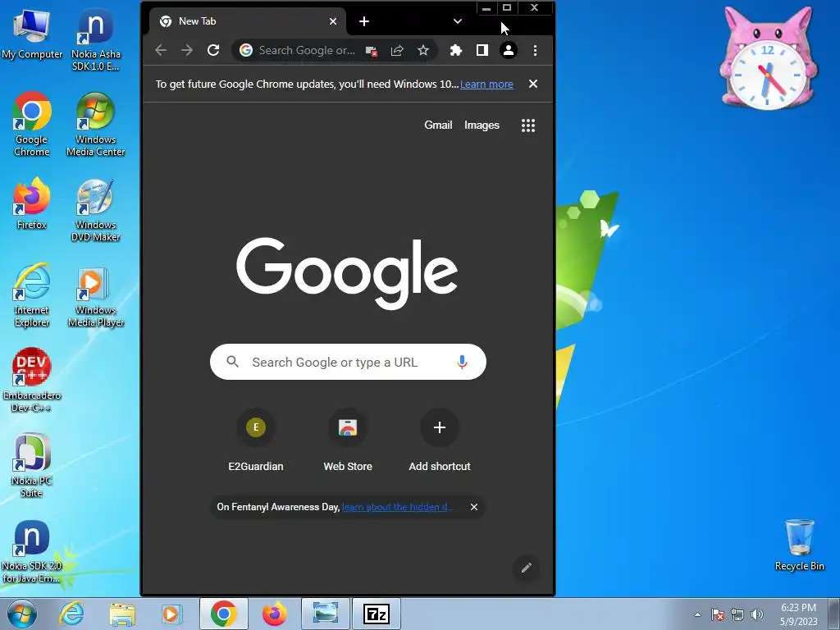
Task: Go back with the left arrow button
Action: coord(161,50)
